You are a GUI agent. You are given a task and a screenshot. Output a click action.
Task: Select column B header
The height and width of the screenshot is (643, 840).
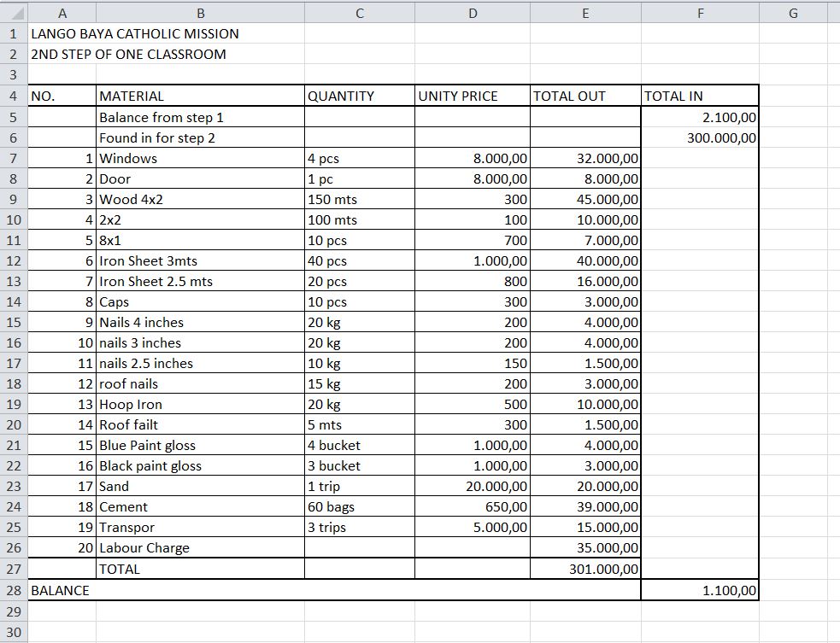click(200, 13)
